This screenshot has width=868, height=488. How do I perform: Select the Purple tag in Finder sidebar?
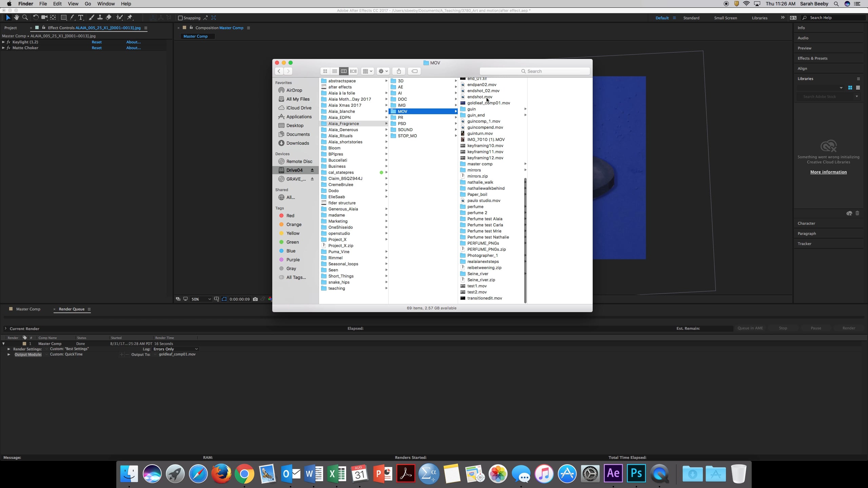coord(293,260)
